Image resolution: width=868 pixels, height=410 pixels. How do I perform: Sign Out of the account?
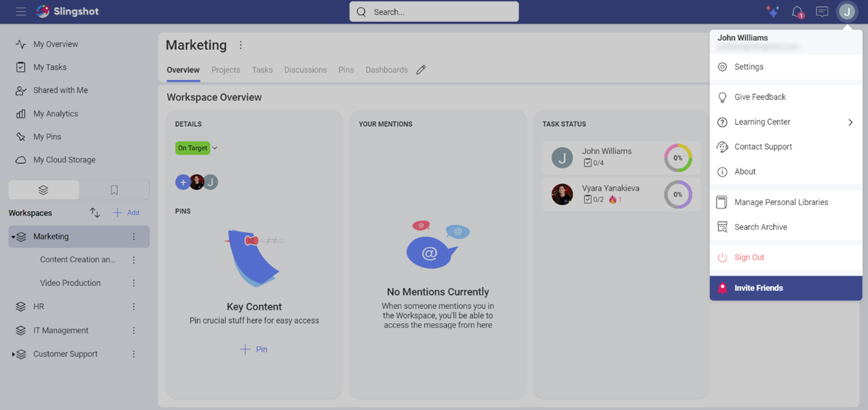click(786, 257)
